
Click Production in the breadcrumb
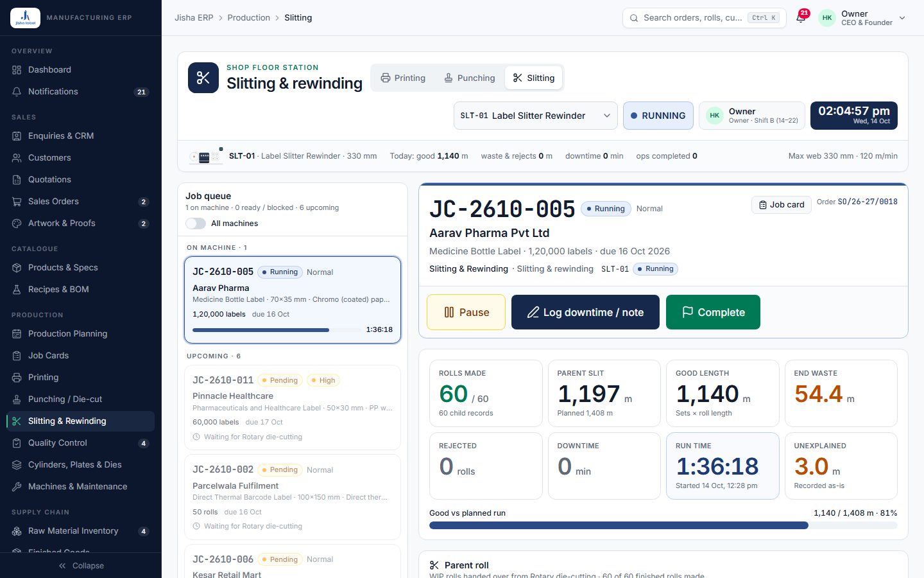(249, 17)
